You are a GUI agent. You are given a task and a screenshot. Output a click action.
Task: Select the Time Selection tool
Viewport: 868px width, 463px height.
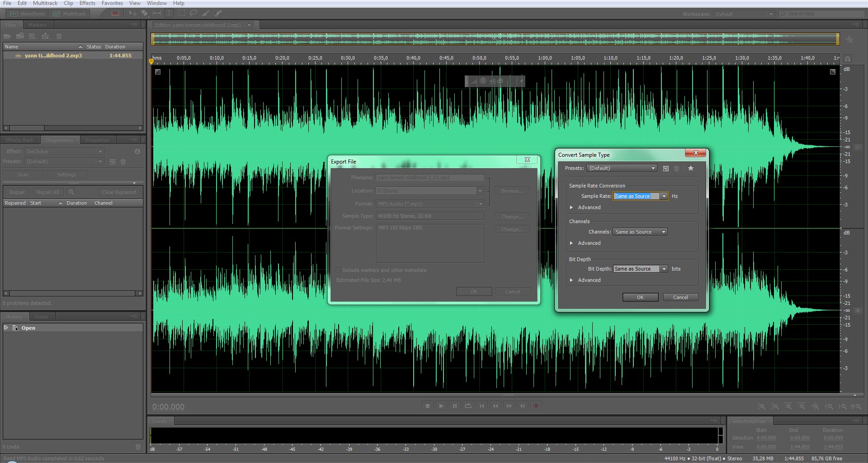tap(169, 14)
